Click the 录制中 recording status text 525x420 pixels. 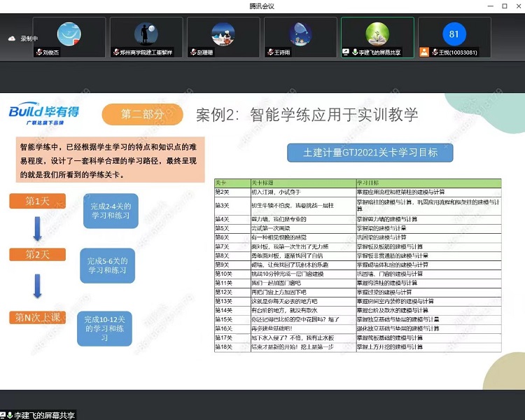point(29,38)
